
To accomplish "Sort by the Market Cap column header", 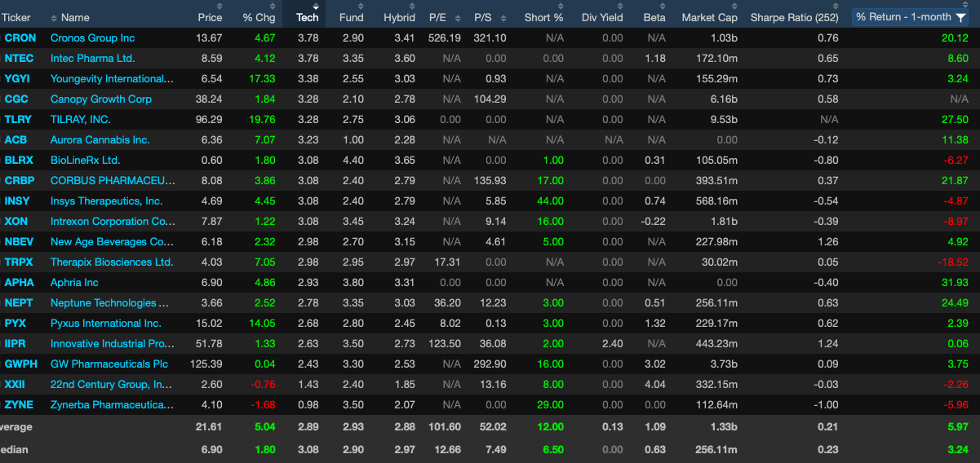I will pyautogui.click(x=709, y=17).
